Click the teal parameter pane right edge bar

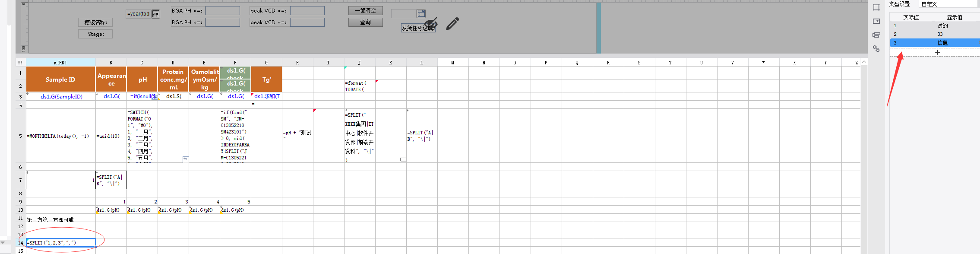[x=598, y=28]
